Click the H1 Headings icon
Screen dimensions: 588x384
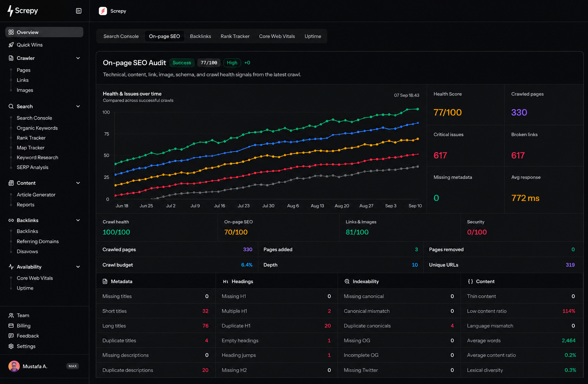[225, 282]
